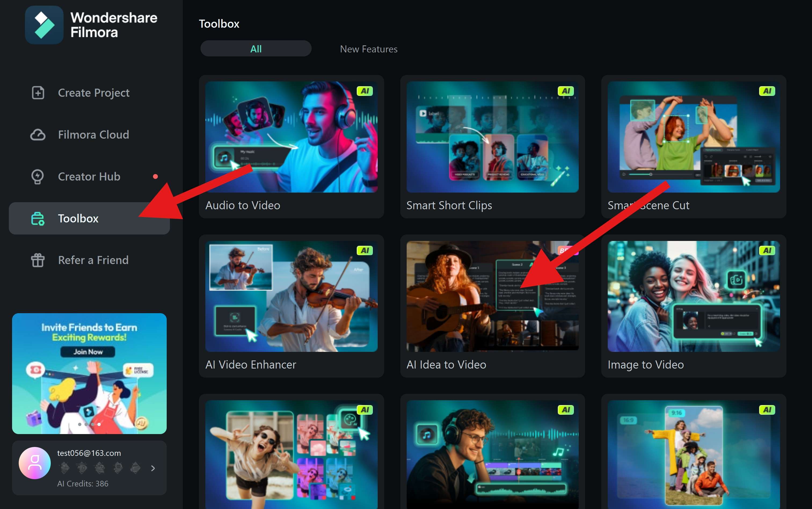Image resolution: width=812 pixels, height=509 pixels.
Task: Click the AI Video Enhancer label
Action: click(251, 364)
